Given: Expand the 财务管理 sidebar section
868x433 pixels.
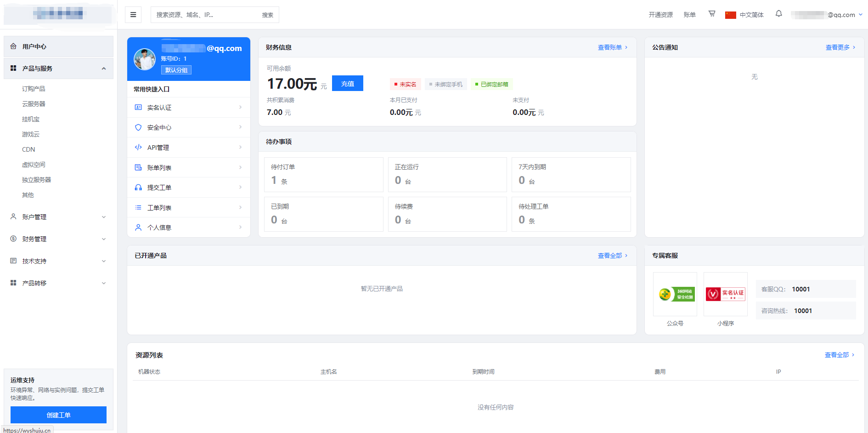Looking at the screenshot, I should [x=58, y=239].
